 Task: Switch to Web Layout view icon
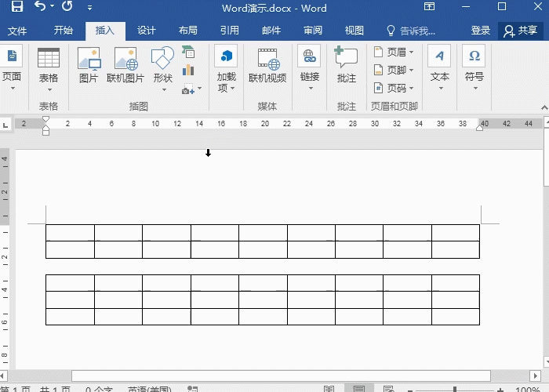tap(388, 389)
